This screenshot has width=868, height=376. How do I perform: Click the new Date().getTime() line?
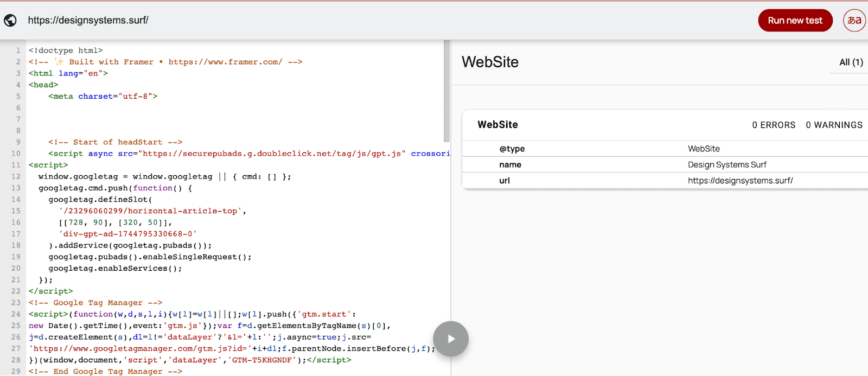tap(210, 326)
